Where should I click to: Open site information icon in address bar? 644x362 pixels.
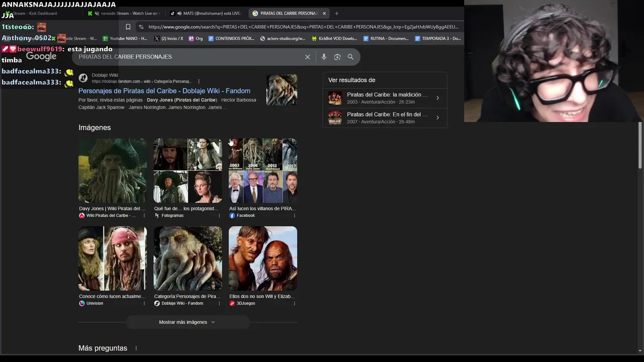click(x=141, y=27)
